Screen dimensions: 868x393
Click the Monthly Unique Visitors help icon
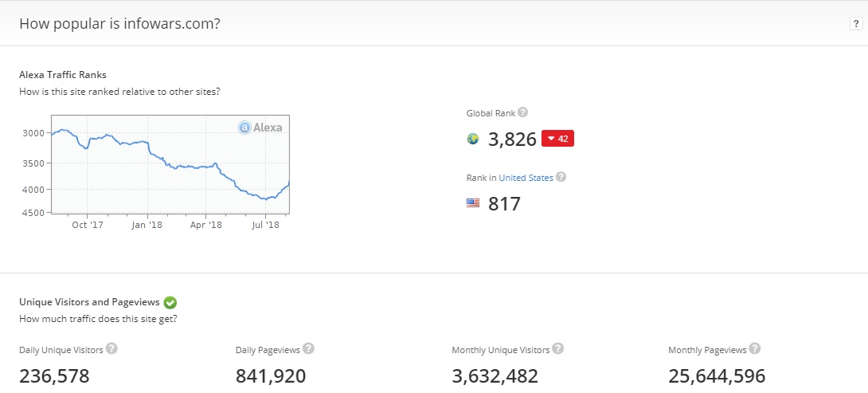[558, 348]
